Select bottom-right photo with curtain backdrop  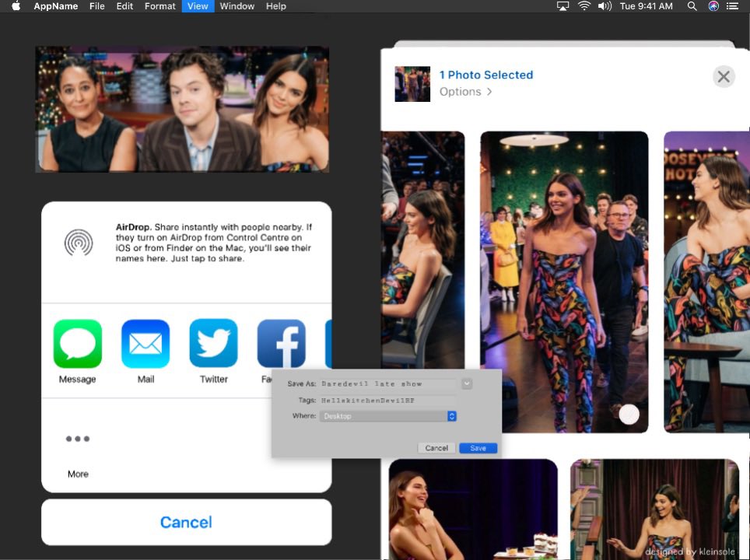pos(654,509)
